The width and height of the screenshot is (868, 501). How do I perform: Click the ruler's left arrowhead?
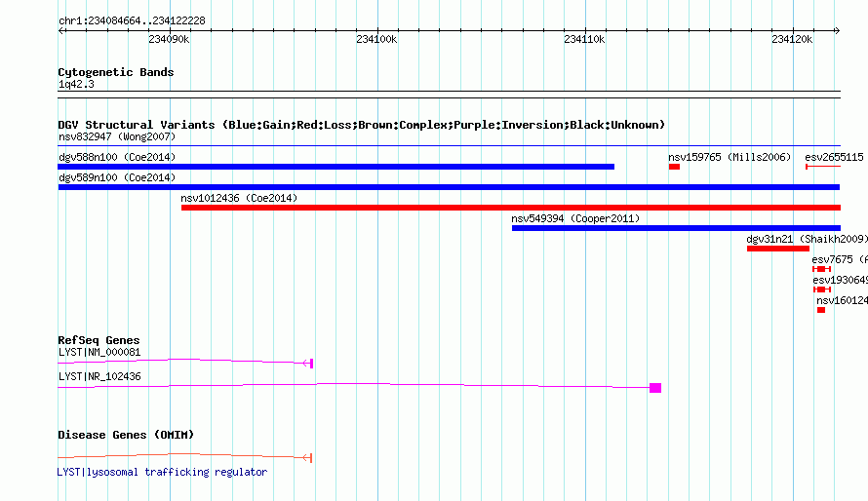pos(60,30)
